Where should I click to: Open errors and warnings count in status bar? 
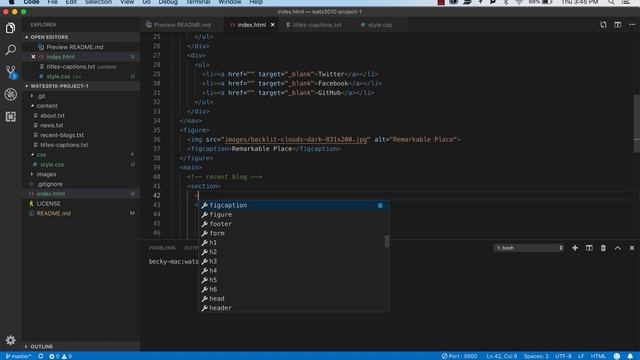(x=60, y=356)
